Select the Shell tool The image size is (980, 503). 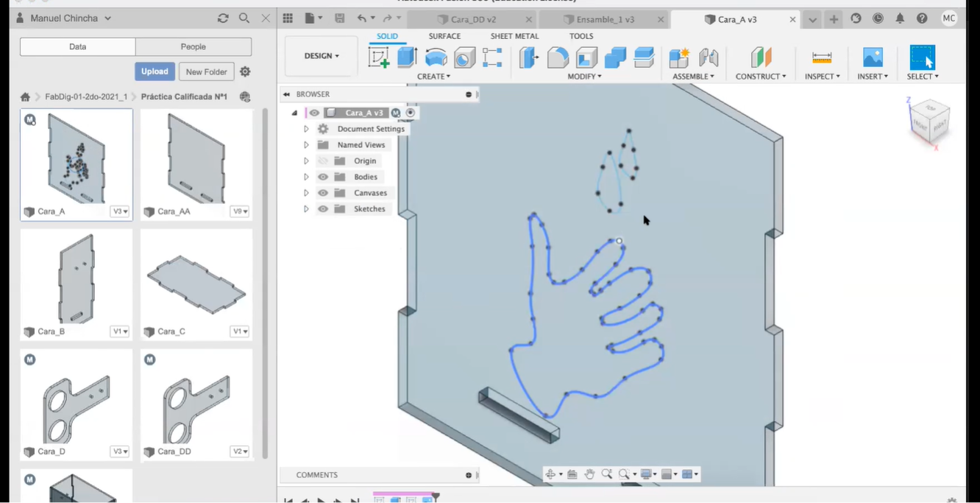click(x=586, y=57)
